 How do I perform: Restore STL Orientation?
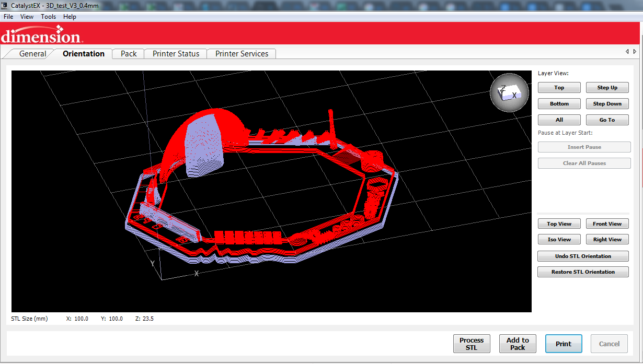point(583,272)
